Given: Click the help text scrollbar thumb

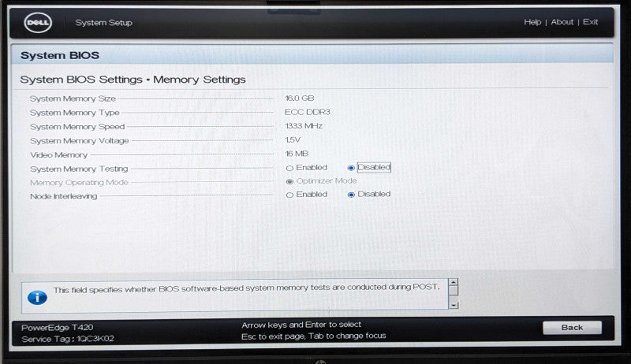Looking at the screenshot, I should pos(454,291).
